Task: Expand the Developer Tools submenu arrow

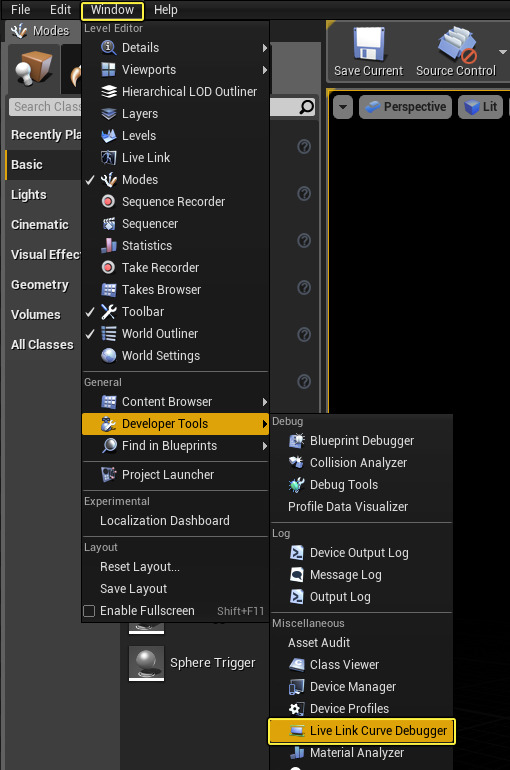Action: point(265,424)
